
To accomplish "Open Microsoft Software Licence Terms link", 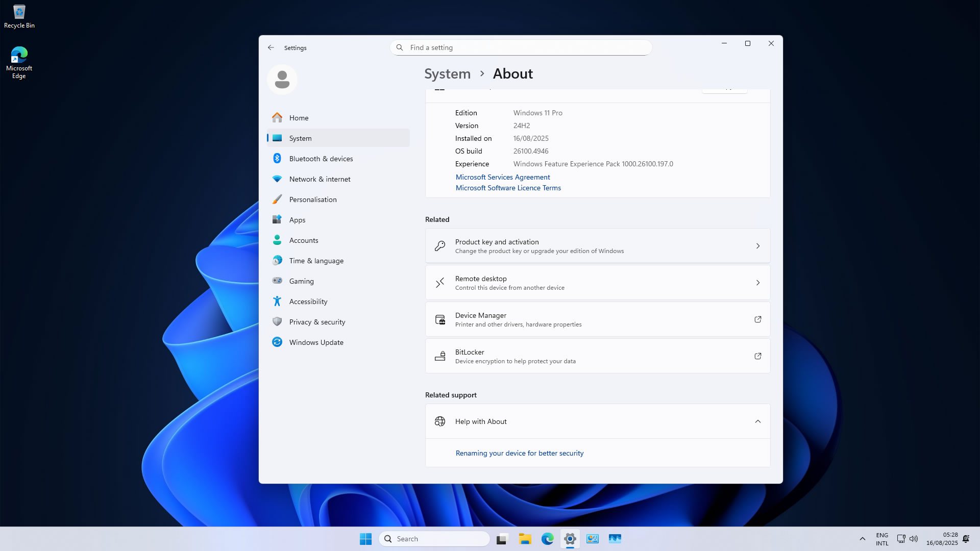I will [508, 188].
